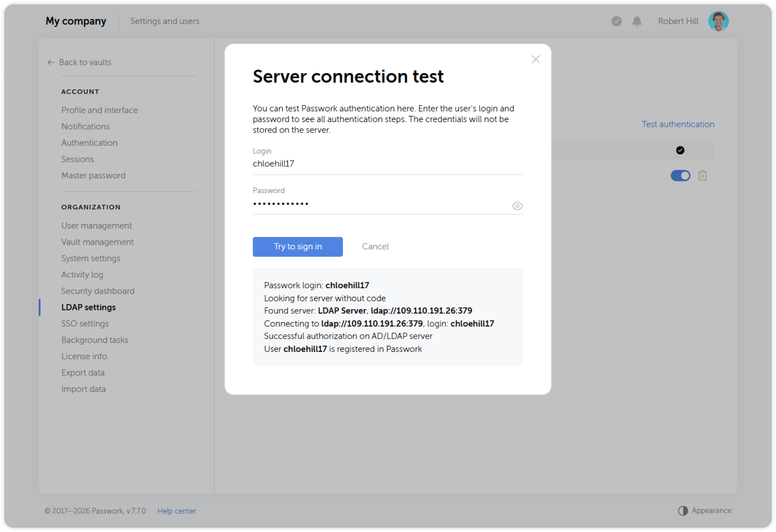This screenshot has height=532, width=776.
Task: Click Settings and users header text
Action: click(165, 21)
